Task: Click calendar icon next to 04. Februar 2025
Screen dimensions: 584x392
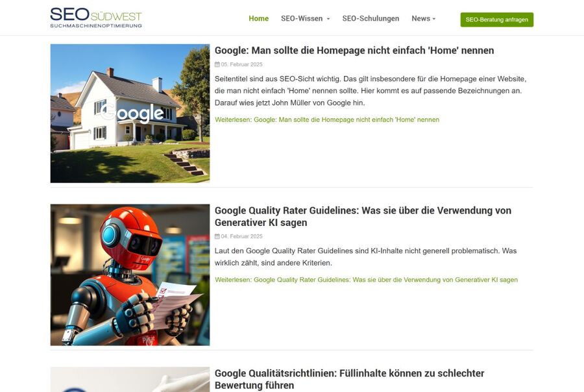Action: 217,236
